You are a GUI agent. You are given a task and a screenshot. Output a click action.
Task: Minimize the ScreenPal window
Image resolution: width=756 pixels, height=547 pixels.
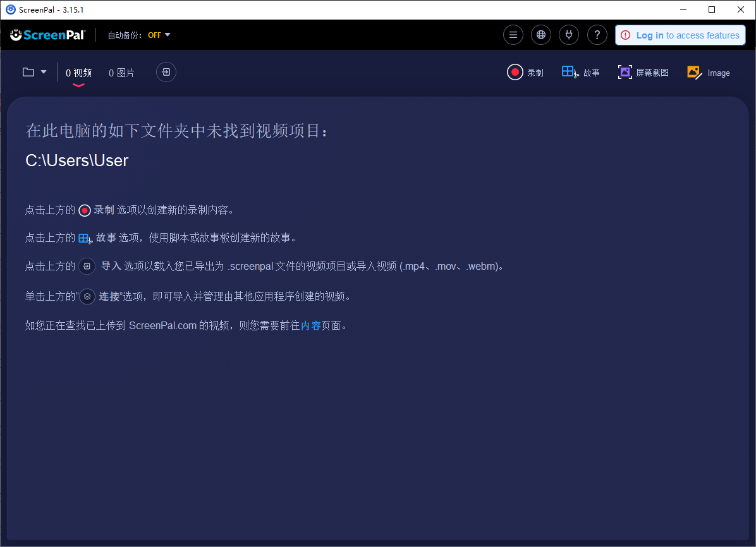(683, 9)
